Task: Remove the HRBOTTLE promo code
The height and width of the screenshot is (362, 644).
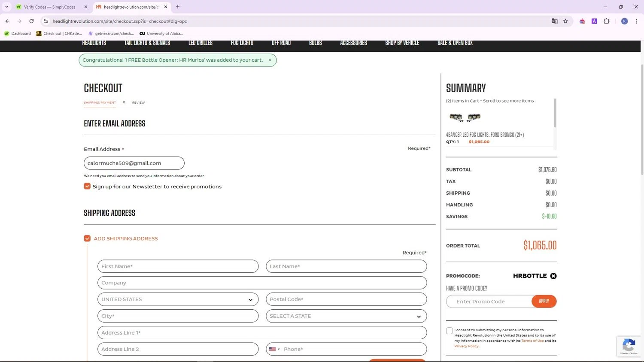Action: pyautogui.click(x=553, y=276)
